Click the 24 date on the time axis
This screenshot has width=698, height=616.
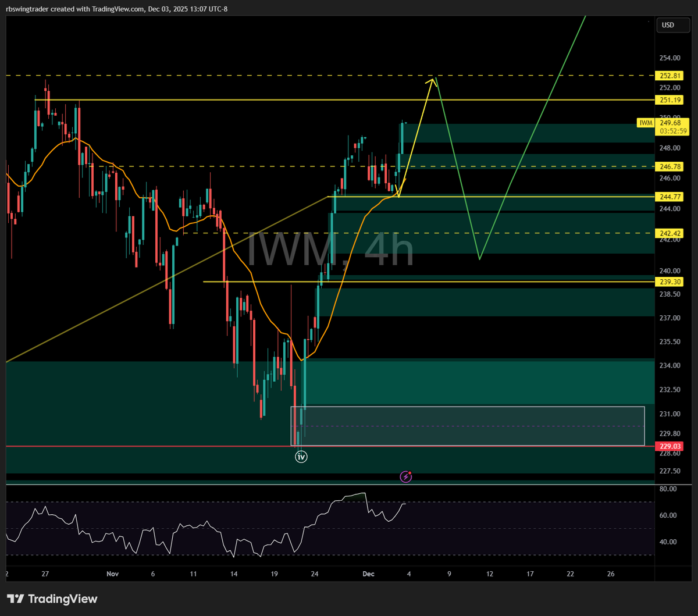tap(314, 574)
